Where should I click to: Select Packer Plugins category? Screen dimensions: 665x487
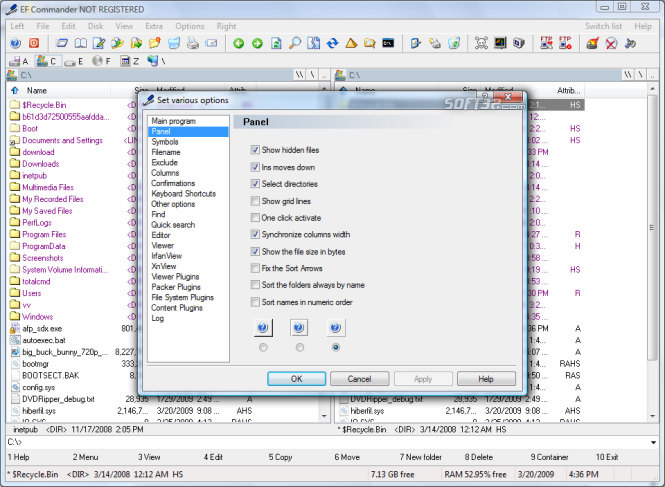coord(176,287)
